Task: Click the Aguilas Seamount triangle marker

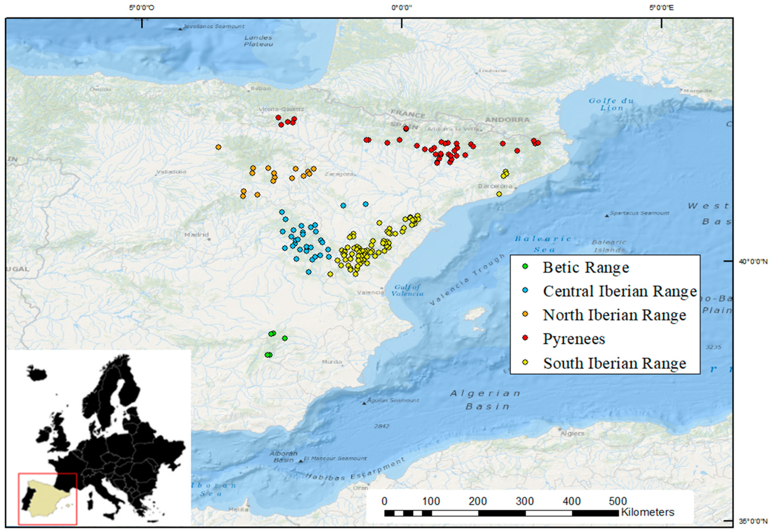Action: coord(364,403)
